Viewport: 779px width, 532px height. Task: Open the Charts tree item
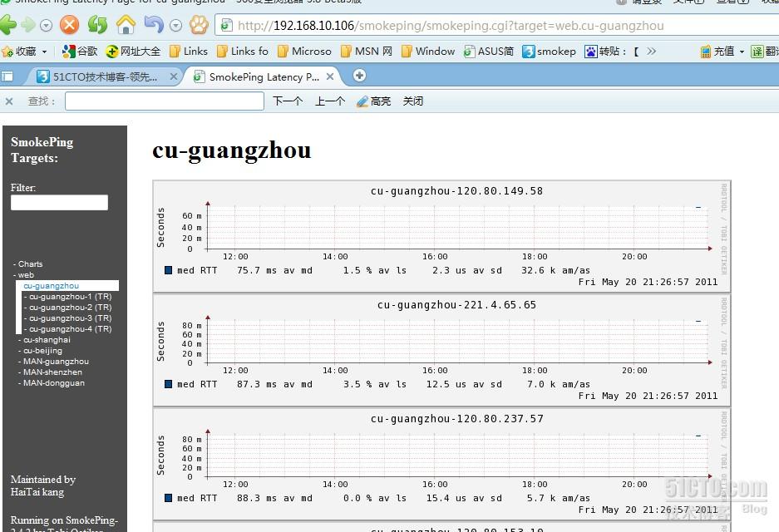(x=30, y=264)
